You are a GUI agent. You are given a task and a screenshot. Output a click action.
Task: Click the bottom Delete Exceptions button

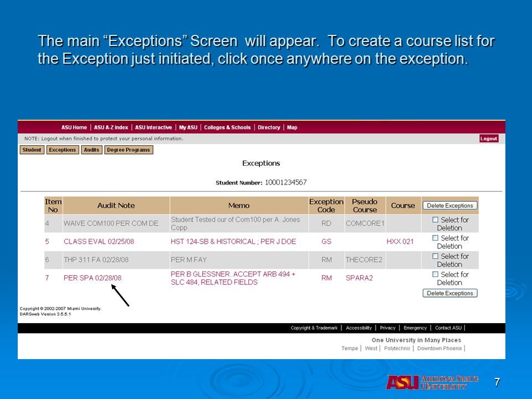coord(450,293)
